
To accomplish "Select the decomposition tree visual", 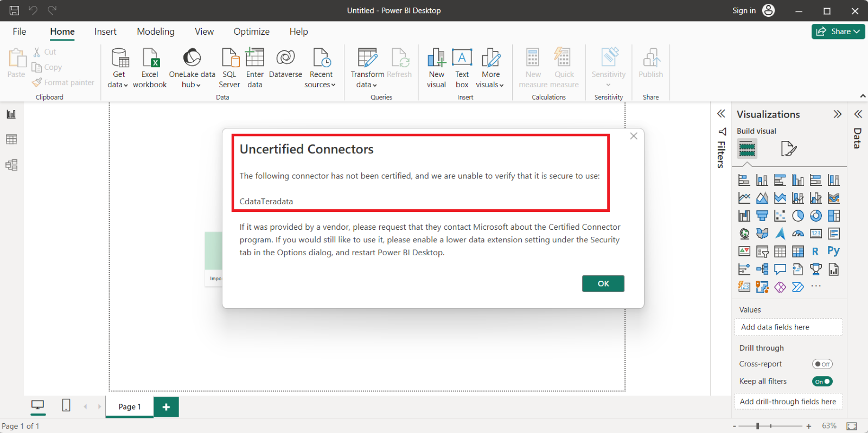I will click(x=762, y=269).
